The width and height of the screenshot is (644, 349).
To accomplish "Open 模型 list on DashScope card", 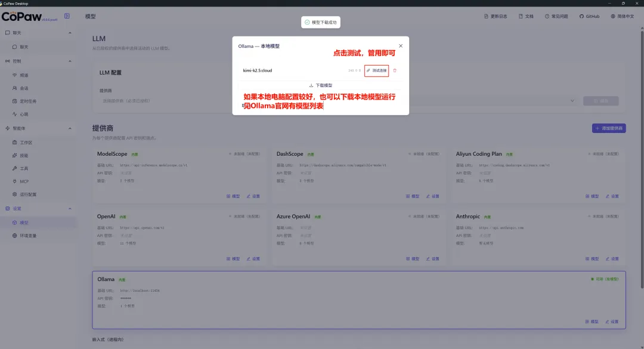I will (413, 196).
